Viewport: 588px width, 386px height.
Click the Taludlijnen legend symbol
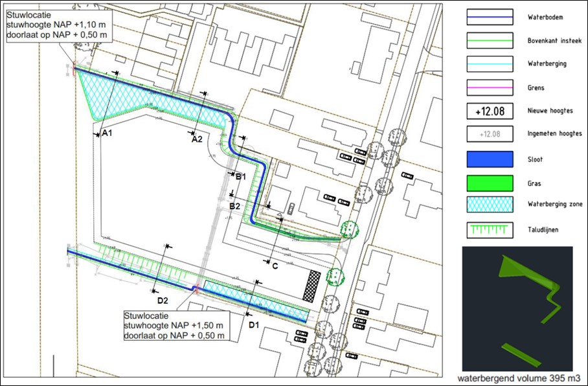point(490,230)
